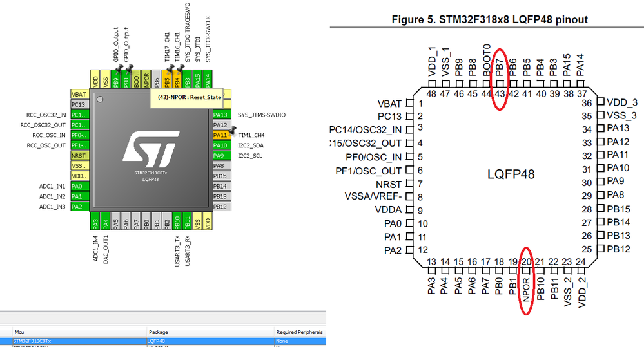644x347 pixels.
Task: Click the TIM1_CH4 signal label
Action: coord(251,135)
